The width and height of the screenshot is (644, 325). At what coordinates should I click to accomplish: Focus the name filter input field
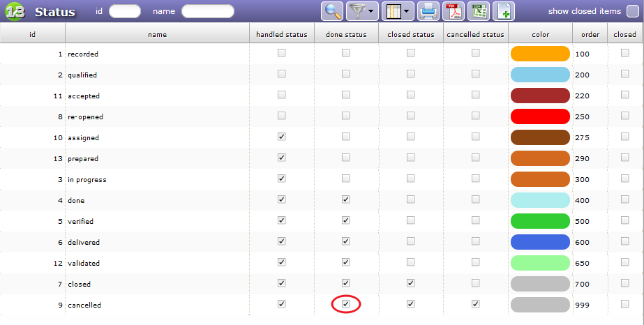tap(208, 11)
